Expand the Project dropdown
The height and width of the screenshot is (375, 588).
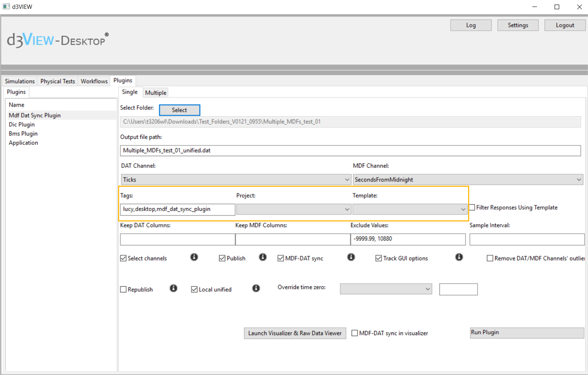(x=294, y=209)
